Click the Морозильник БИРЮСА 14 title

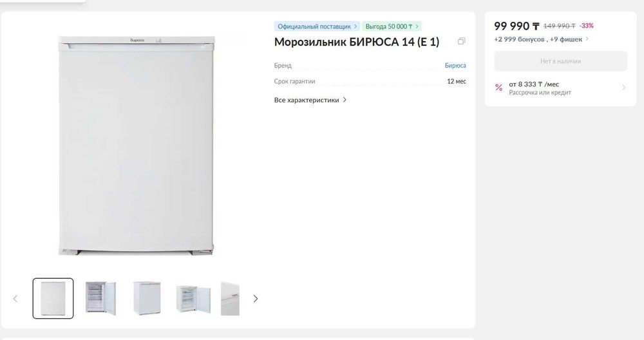click(x=357, y=42)
